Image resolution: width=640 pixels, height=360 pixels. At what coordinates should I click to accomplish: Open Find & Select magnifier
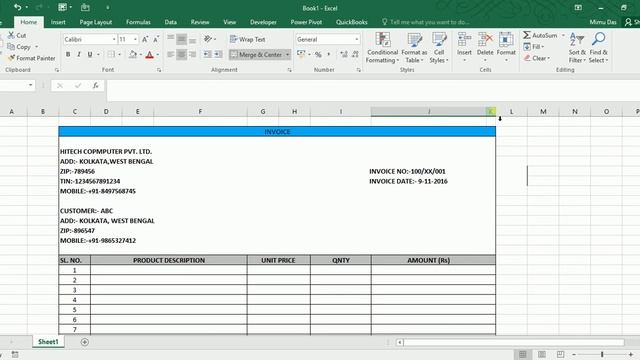(598, 48)
